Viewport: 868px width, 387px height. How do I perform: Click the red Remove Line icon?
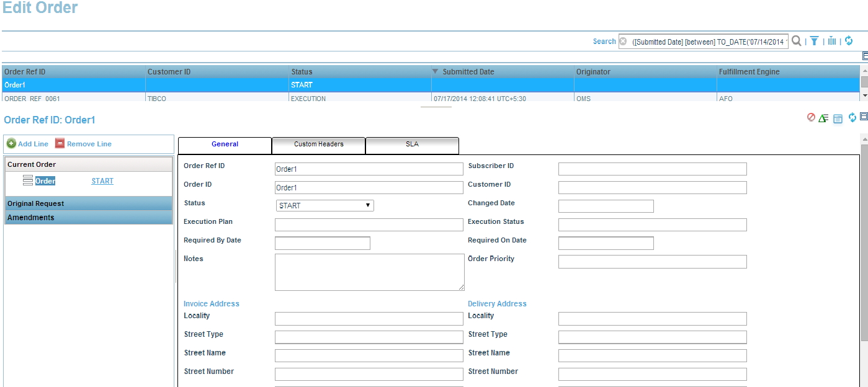point(60,144)
